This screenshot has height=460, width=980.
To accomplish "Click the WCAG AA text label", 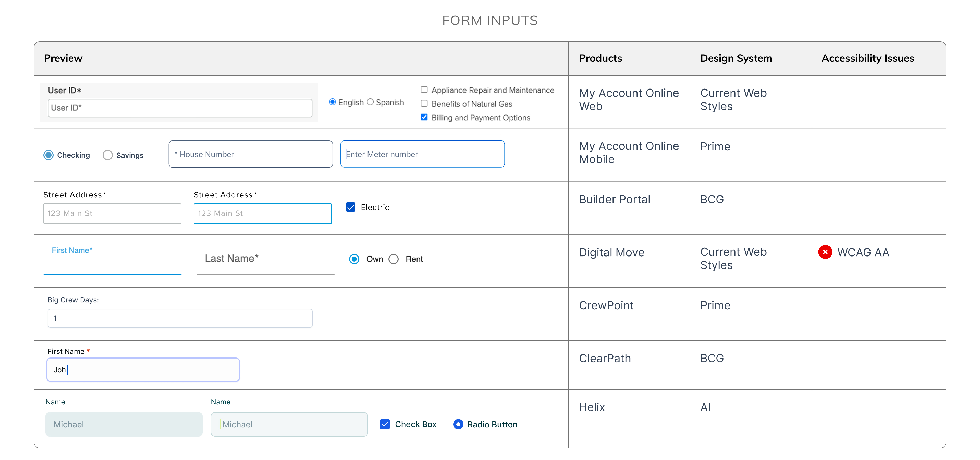I will coord(863,252).
